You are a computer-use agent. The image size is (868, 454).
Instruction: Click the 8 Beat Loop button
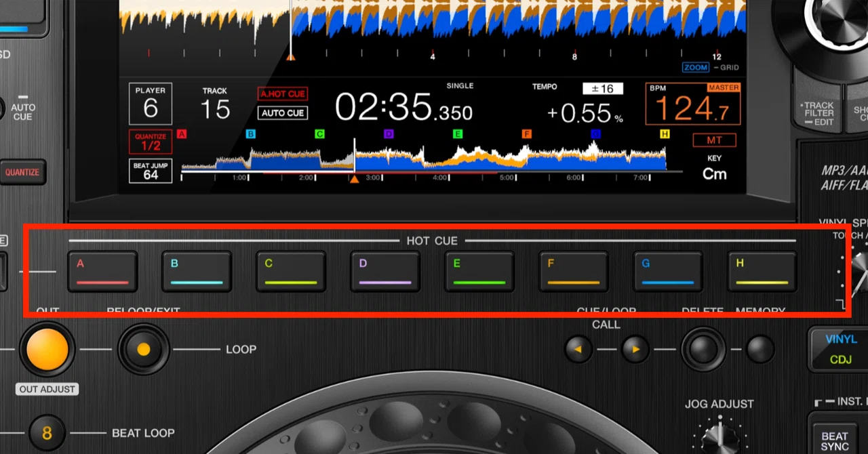(47, 433)
